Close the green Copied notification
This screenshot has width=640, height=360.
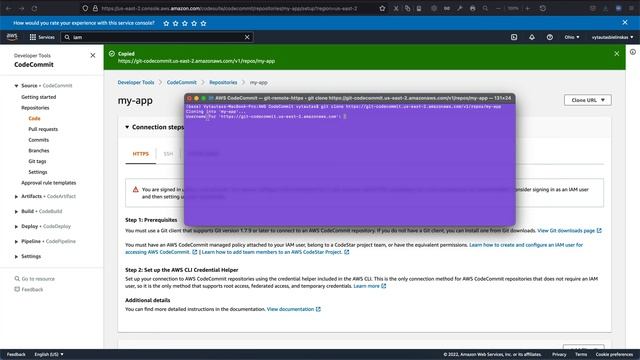[x=617, y=54]
